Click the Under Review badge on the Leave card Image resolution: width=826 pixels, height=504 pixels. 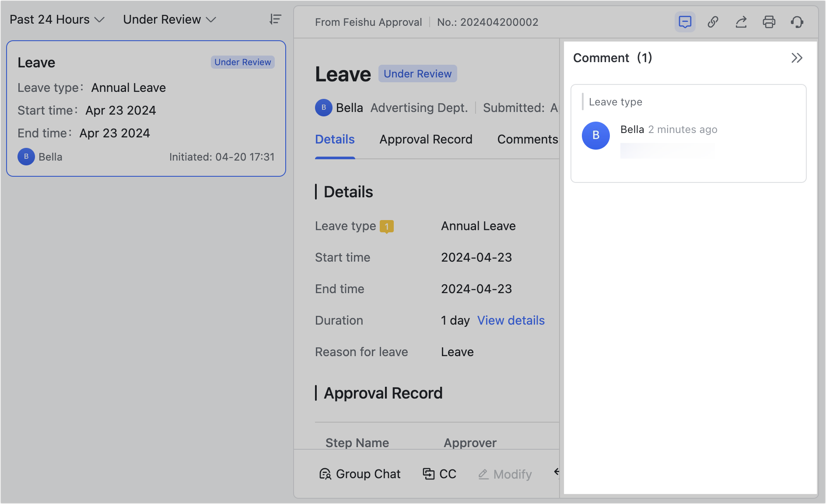[x=242, y=62]
